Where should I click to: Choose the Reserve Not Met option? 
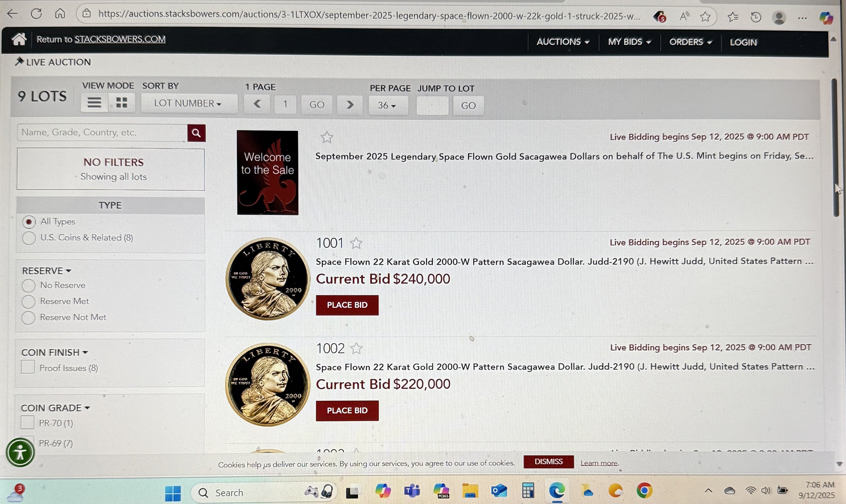tap(29, 318)
